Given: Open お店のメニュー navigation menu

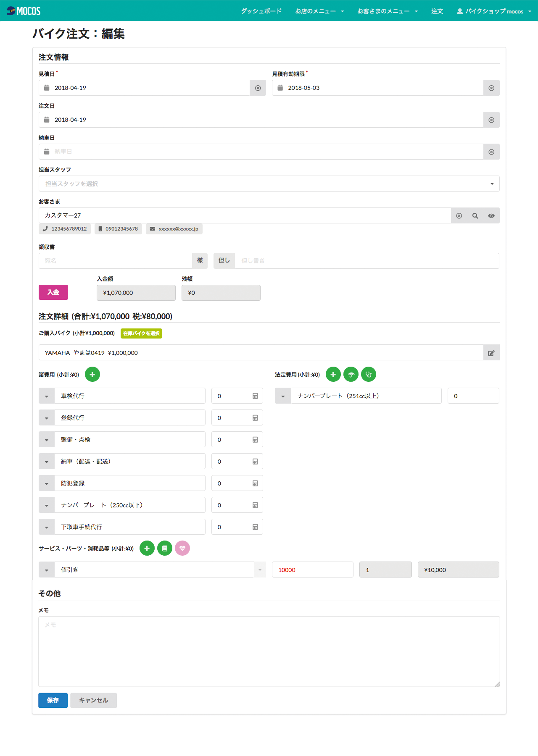Looking at the screenshot, I should click(319, 11).
